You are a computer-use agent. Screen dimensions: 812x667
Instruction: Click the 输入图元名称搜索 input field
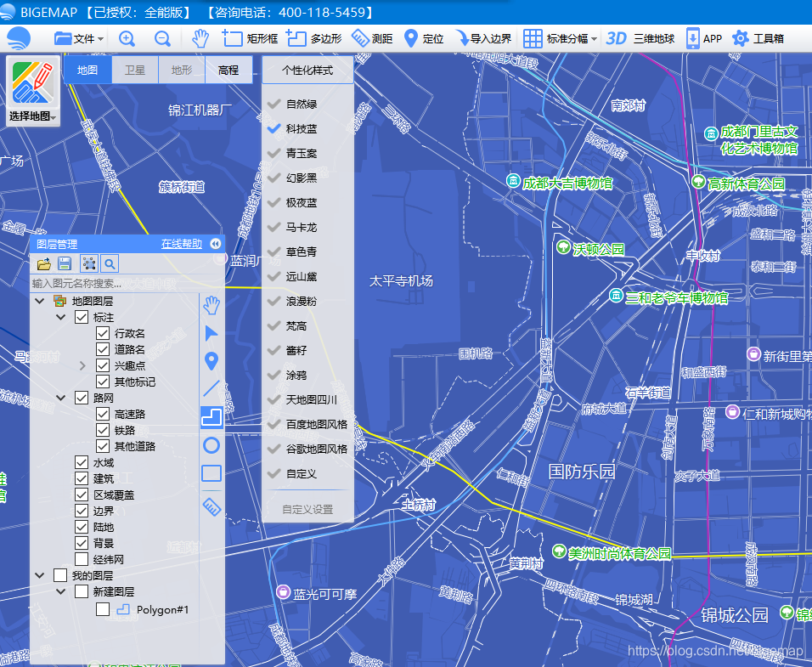pyautogui.click(x=114, y=283)
